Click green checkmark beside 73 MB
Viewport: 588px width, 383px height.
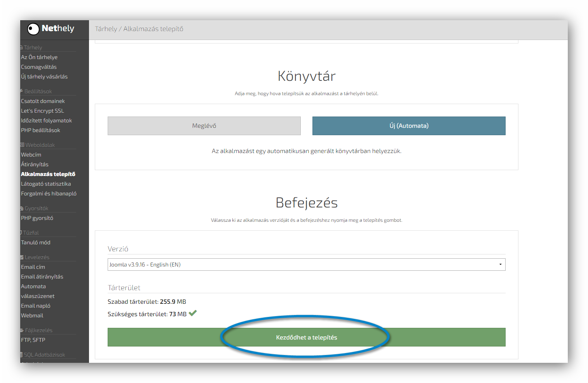tap(193, 313)
